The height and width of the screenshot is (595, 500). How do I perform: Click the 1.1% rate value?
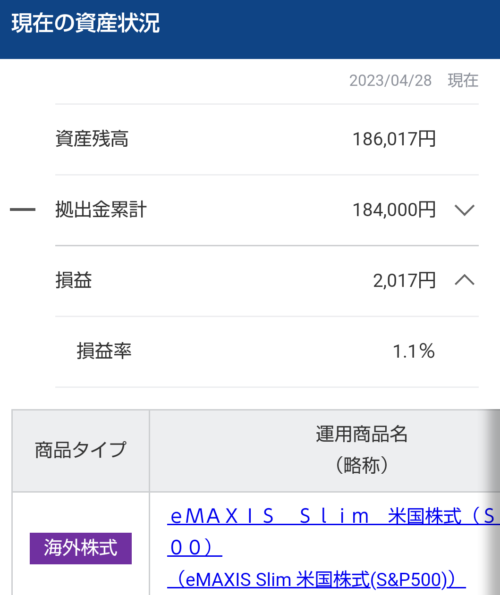point(414,351)
